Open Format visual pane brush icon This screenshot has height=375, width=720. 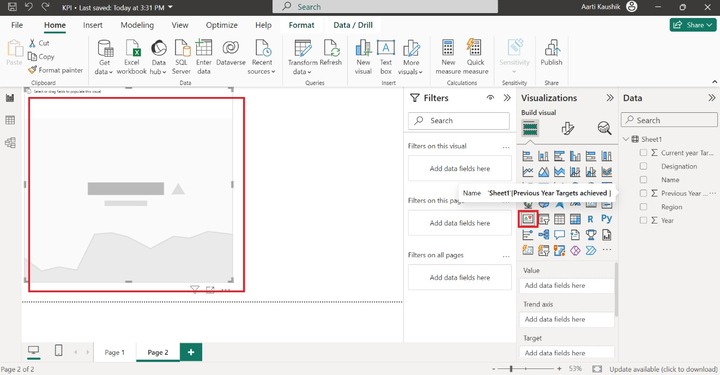click(x=568, y=128)
